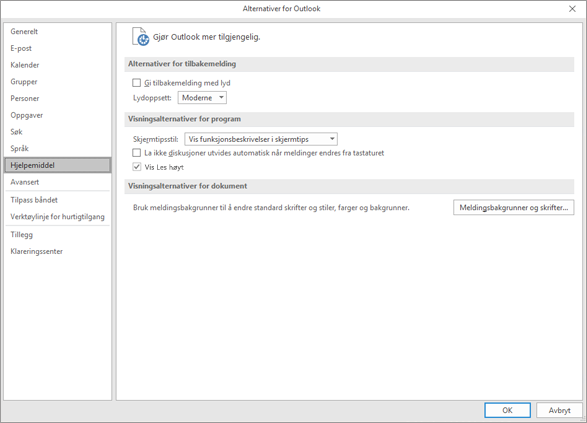Open Avansert settings
Image resolution: width=587 pixels, height=423 pixels.
(x=58, y=182)
